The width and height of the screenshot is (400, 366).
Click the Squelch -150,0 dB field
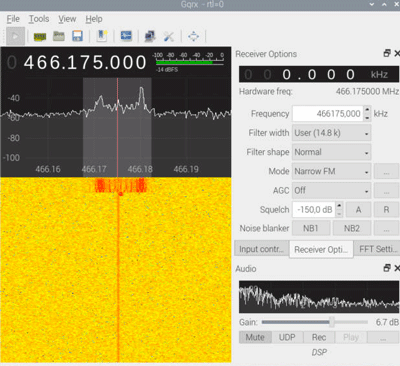point(314,210)
